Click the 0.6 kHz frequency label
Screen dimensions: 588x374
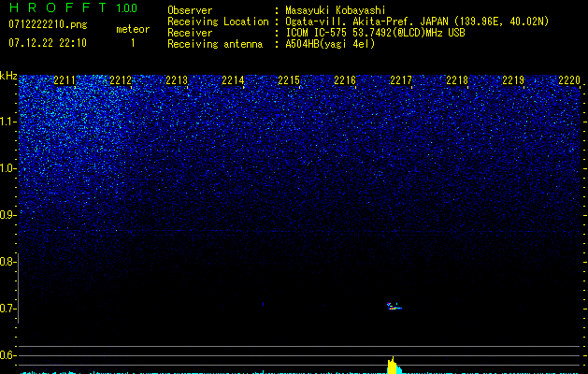(7, 355)
